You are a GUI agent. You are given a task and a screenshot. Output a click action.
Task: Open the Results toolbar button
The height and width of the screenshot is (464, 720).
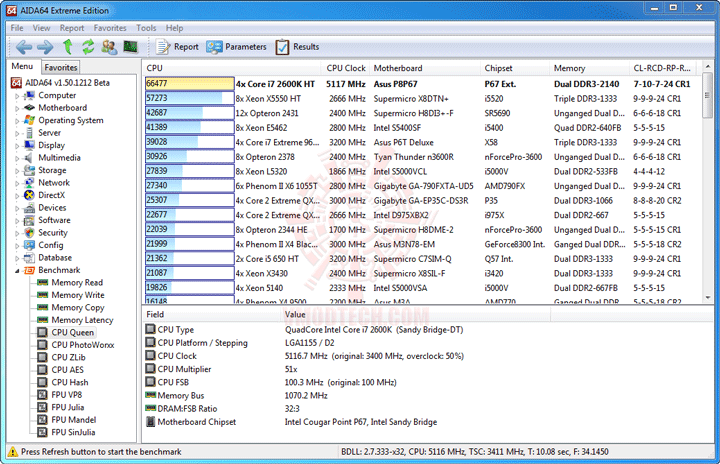coord(297,47)
